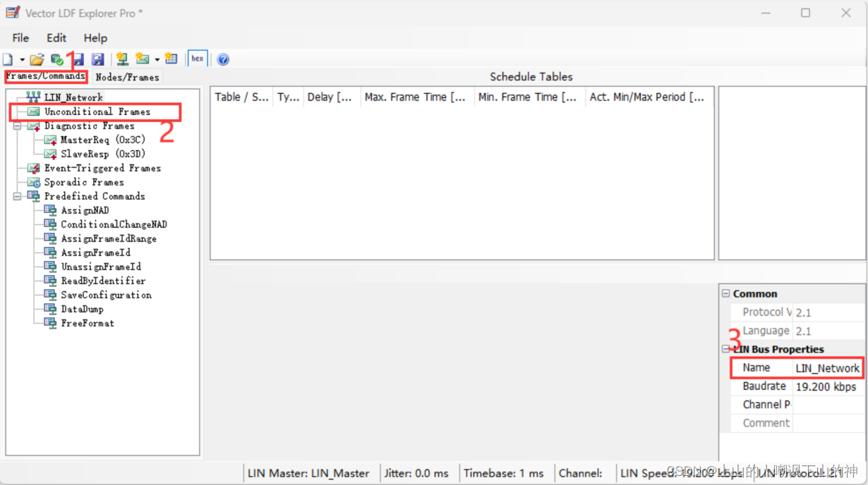Collapse the Diagnostic Frames tree node

pos(17,126)
